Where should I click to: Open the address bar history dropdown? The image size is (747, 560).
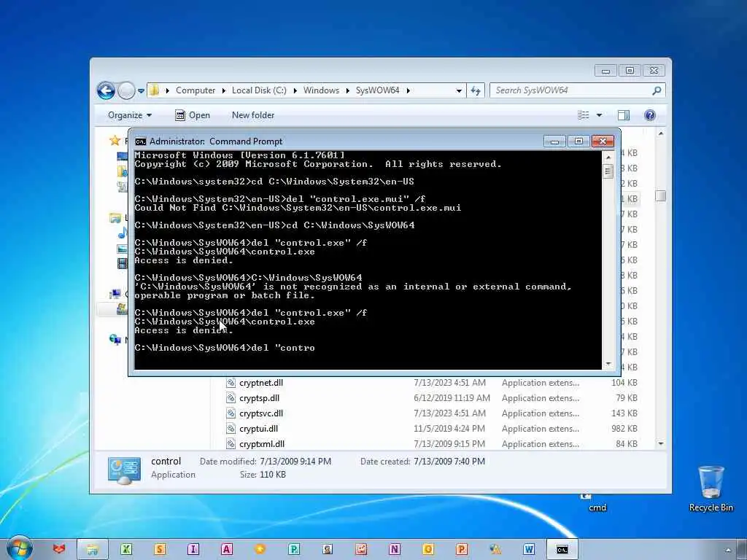[x=459, y=90]
